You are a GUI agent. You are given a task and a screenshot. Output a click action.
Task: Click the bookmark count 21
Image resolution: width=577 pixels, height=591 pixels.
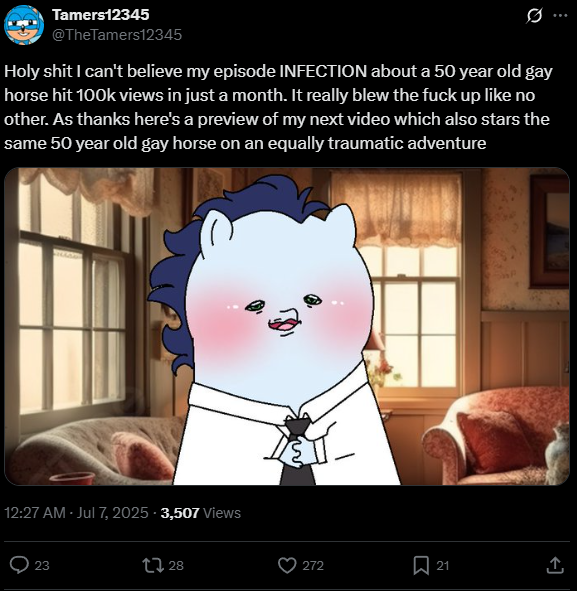point(442,565)
